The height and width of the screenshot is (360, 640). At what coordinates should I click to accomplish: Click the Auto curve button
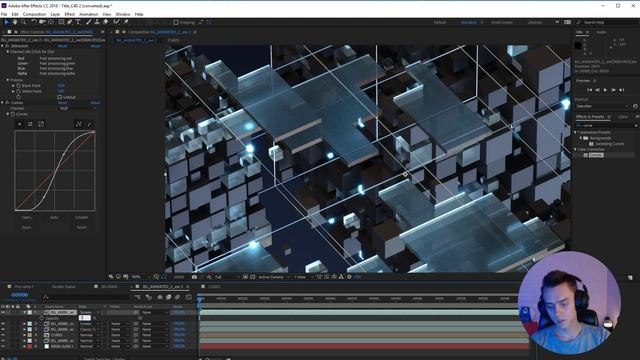coord(54,218)
